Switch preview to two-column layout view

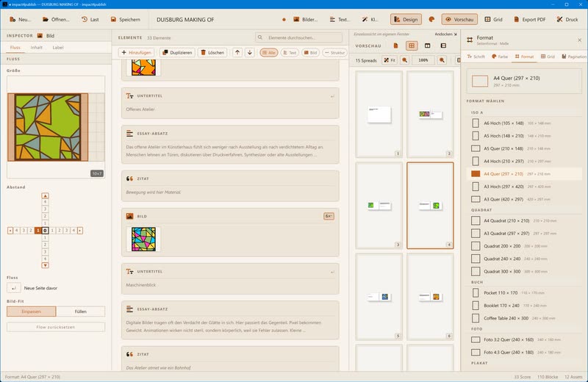(x=428, y=46)
